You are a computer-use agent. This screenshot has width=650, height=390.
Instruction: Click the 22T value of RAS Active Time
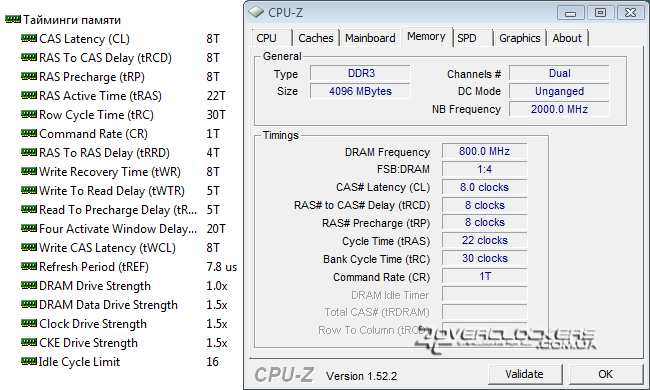coord(216,96)
